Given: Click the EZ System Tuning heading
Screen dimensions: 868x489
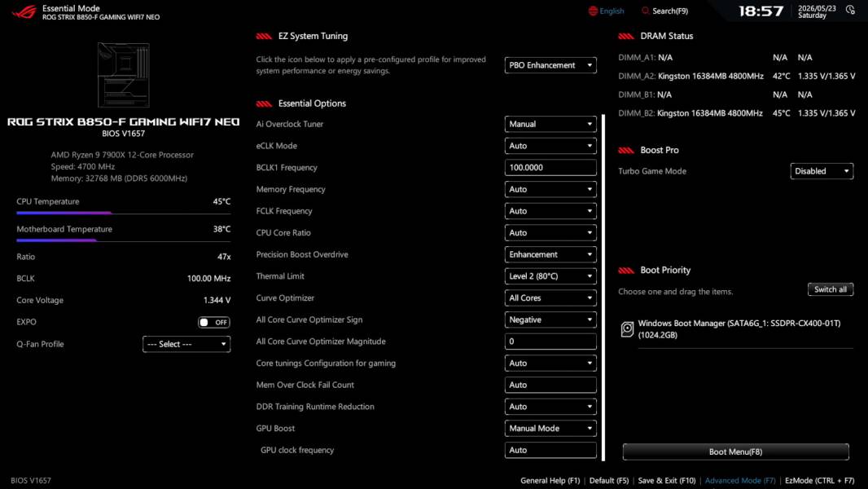Looking at the screenshot, I should pos(313,36).
